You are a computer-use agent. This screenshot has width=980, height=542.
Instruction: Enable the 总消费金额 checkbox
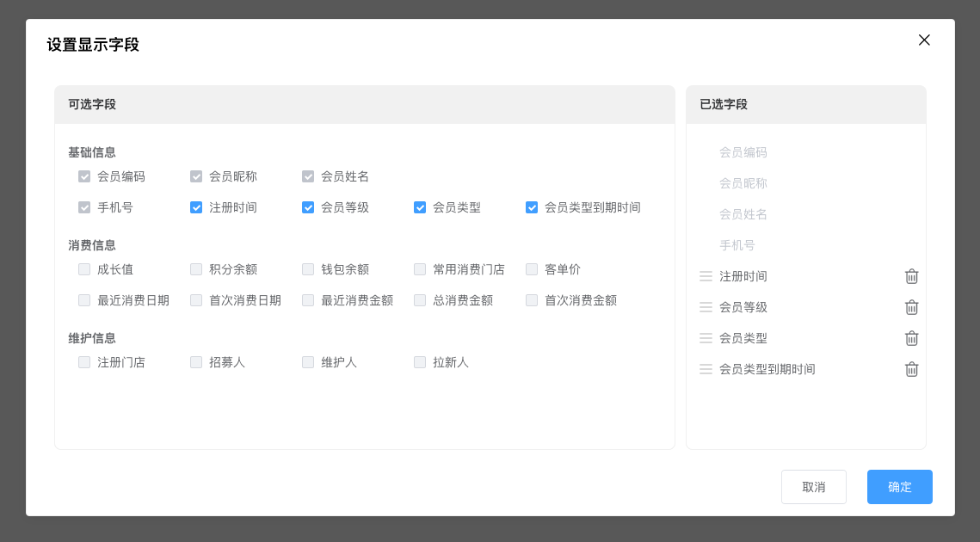click(420, 300)
